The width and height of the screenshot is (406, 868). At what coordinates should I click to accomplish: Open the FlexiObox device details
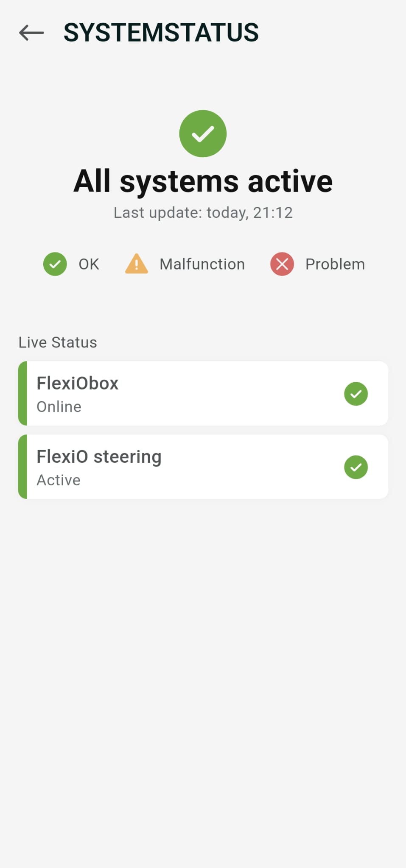[203, 393]
